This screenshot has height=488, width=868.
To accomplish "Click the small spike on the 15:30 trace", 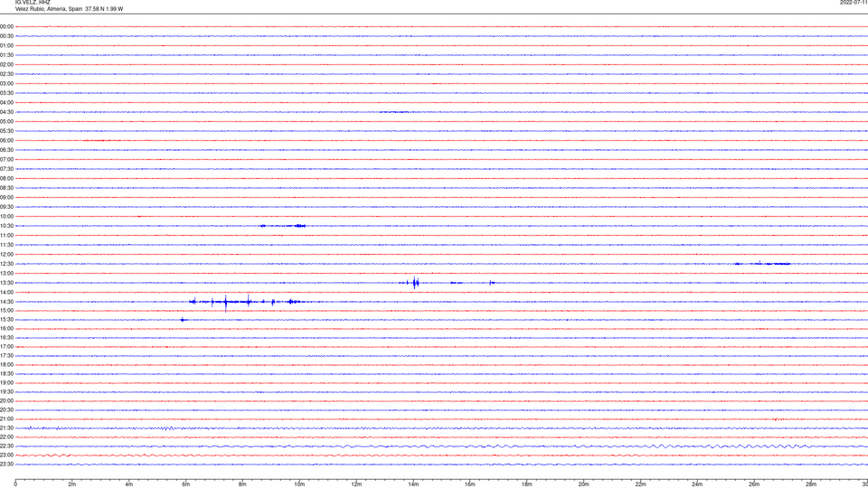I will [184, 319].
